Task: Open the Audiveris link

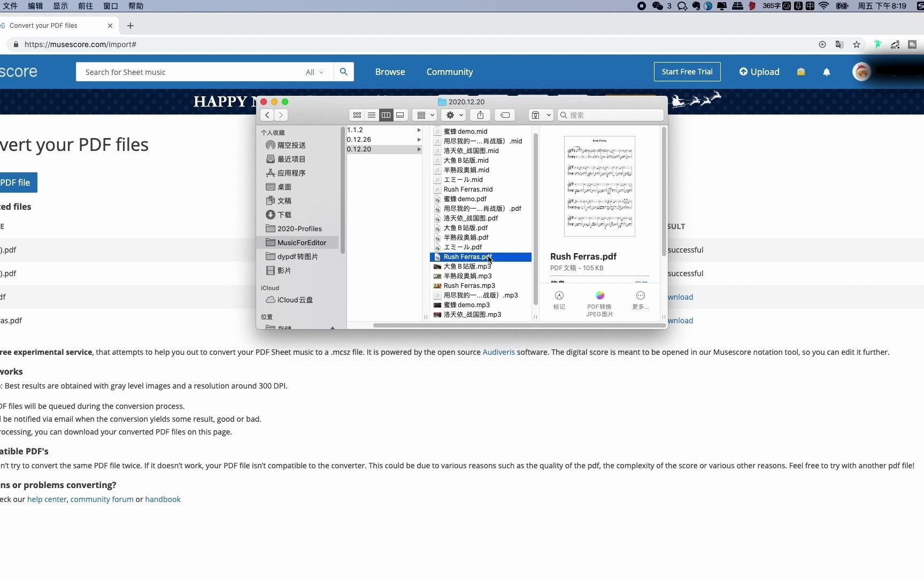Action: click(498, 352)
